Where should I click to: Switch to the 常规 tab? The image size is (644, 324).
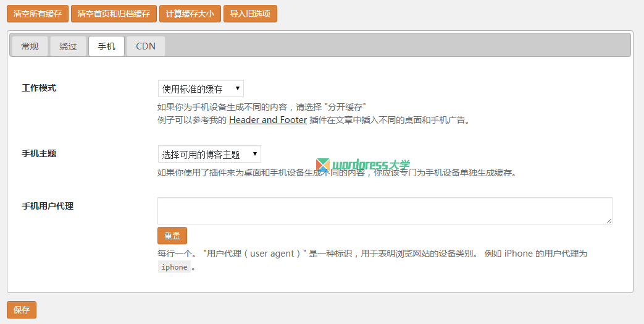(x=30, y=46)
